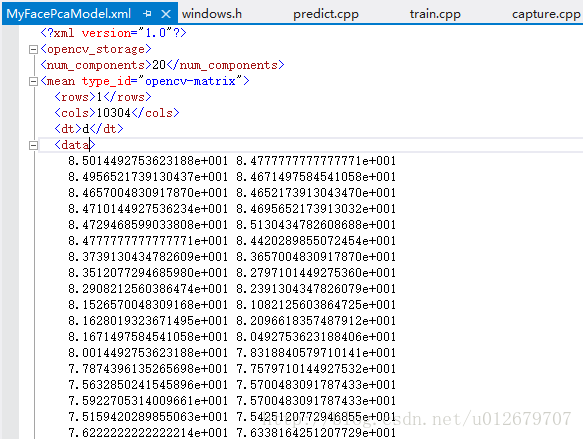This screenshot has height=439, width=583.
Task: Click value 8.4671497584541058e+001
Action: (316, 177)
